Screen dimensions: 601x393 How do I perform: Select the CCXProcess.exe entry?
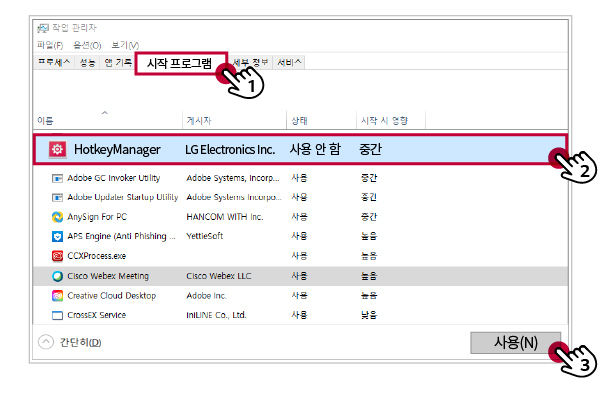click(97, 256)
